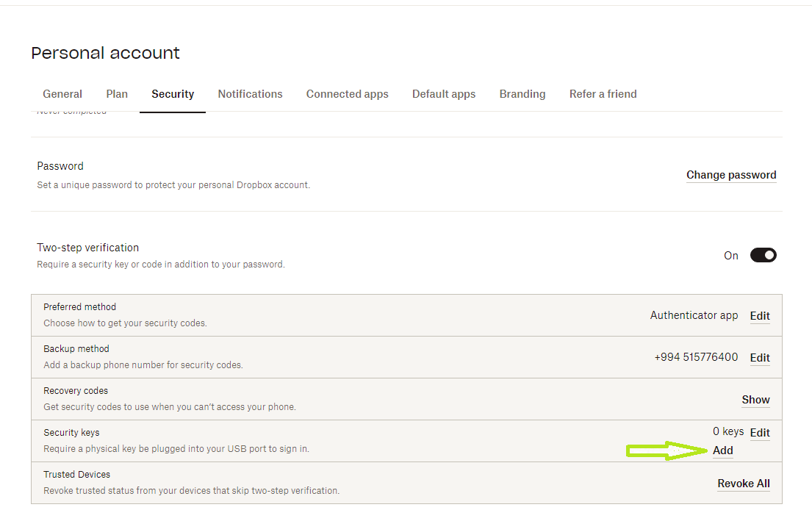Click the Authenticator app method label
812x510 pixels.
(694, 315)
